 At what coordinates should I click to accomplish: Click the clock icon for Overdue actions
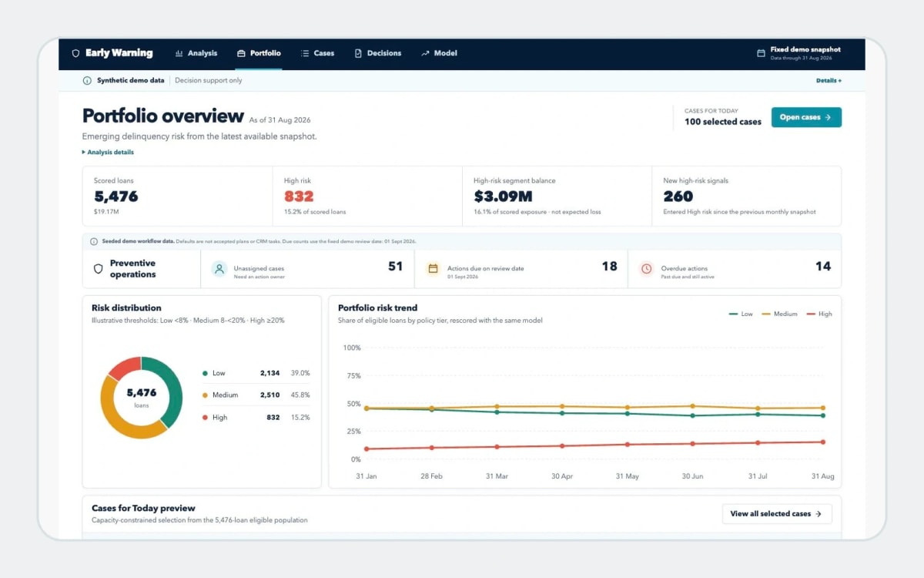(x=647, y=269)
